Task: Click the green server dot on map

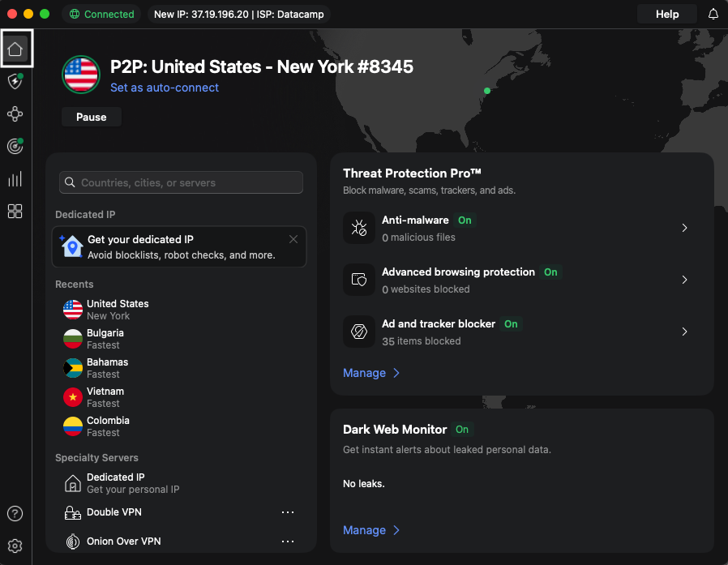Action: 487,91
